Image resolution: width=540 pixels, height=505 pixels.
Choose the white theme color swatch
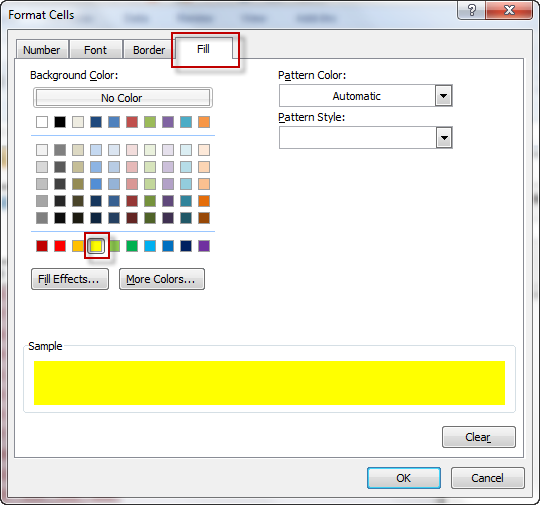point(42,122)
